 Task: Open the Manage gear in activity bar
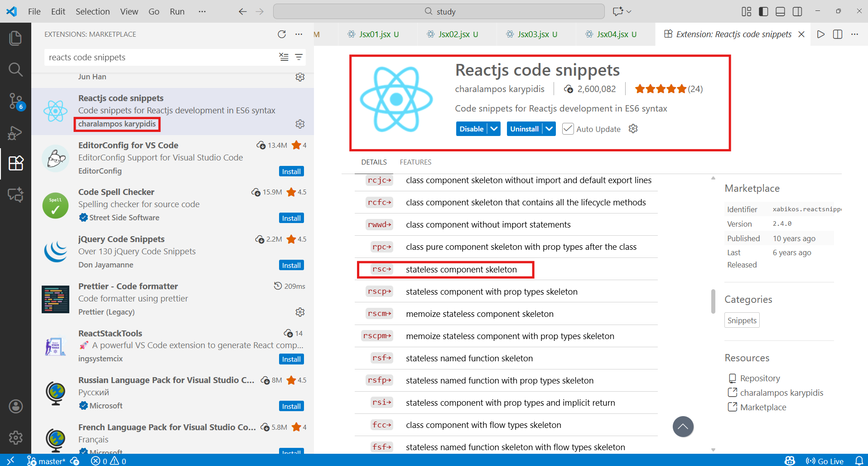click(15, 438)
